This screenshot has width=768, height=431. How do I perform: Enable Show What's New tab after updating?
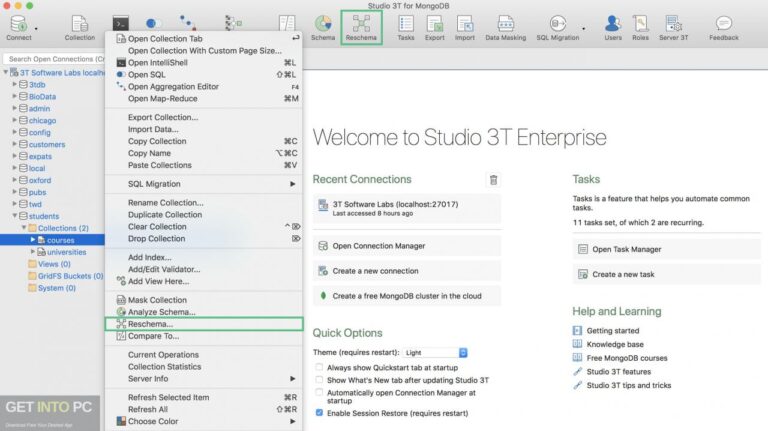pos(319,380)
